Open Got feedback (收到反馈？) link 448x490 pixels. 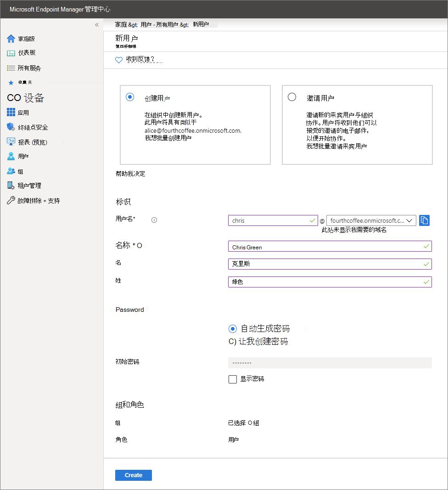tap(140, 59)
